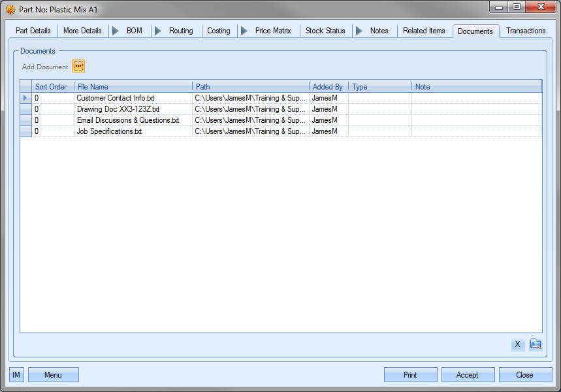Click the Sort Order cell of Email Discussions row
561x392 pixels.
(53, 120)
